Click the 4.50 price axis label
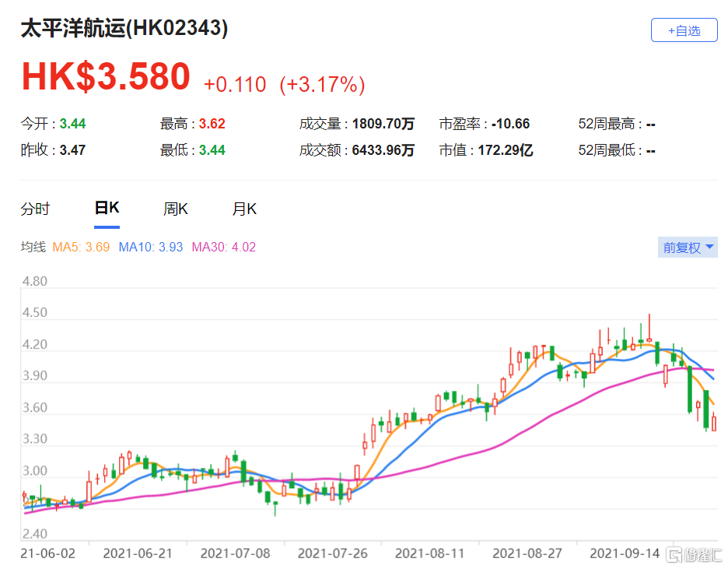Viewport: 728px width, 569px height. click(x=35, y=313)
